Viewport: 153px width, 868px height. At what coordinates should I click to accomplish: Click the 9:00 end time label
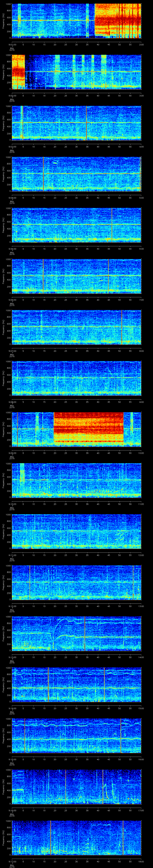coord(141,402)
